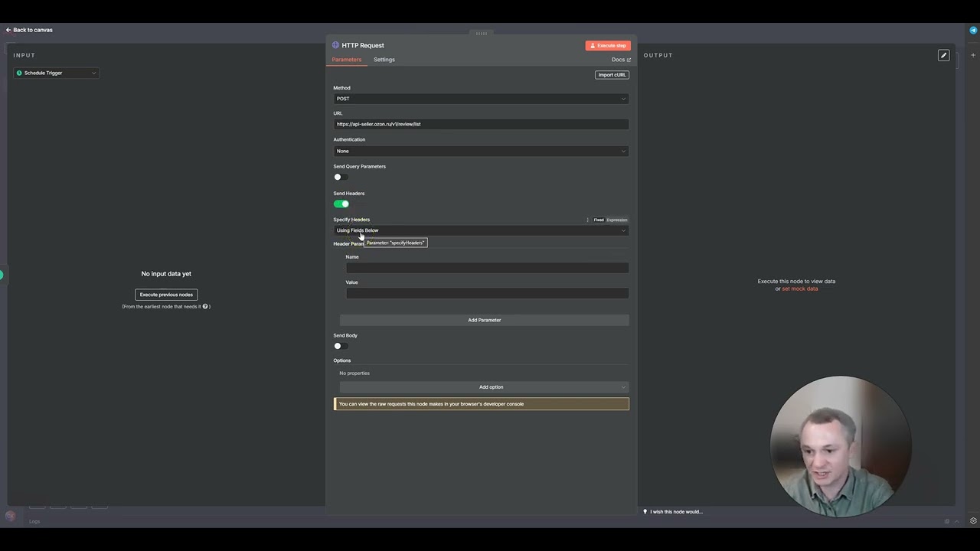
Task: Click the Import cURL button
Action: point(612,75)
